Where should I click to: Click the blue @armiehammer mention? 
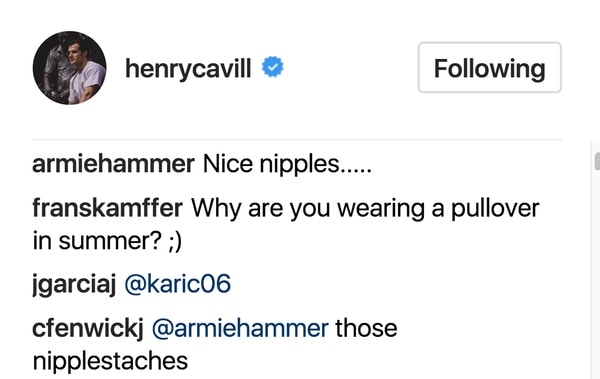pyautogui.click(x=240, y=328)
